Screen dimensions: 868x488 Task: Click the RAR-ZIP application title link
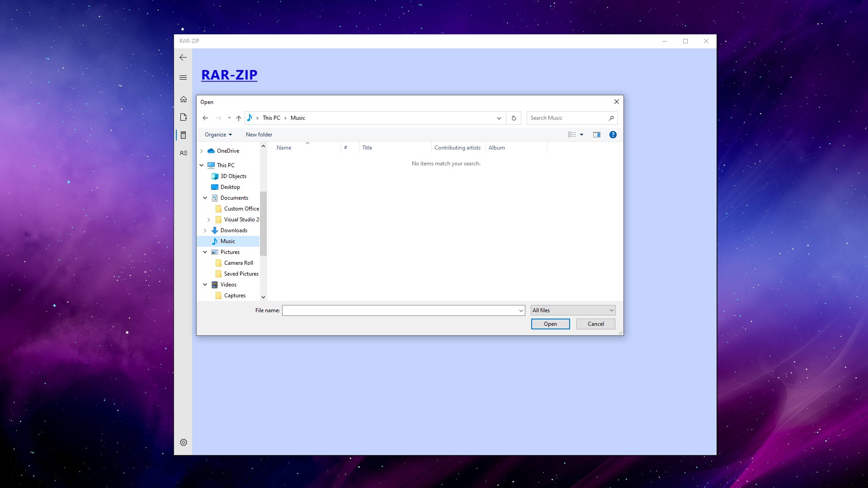230,75
